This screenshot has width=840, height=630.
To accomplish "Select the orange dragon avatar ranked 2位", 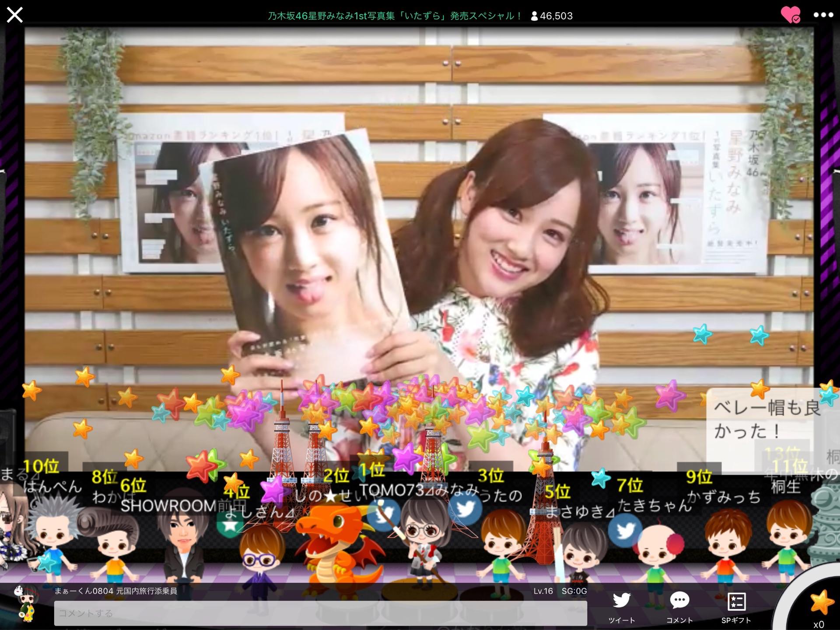I will click(x=337, y=551).
